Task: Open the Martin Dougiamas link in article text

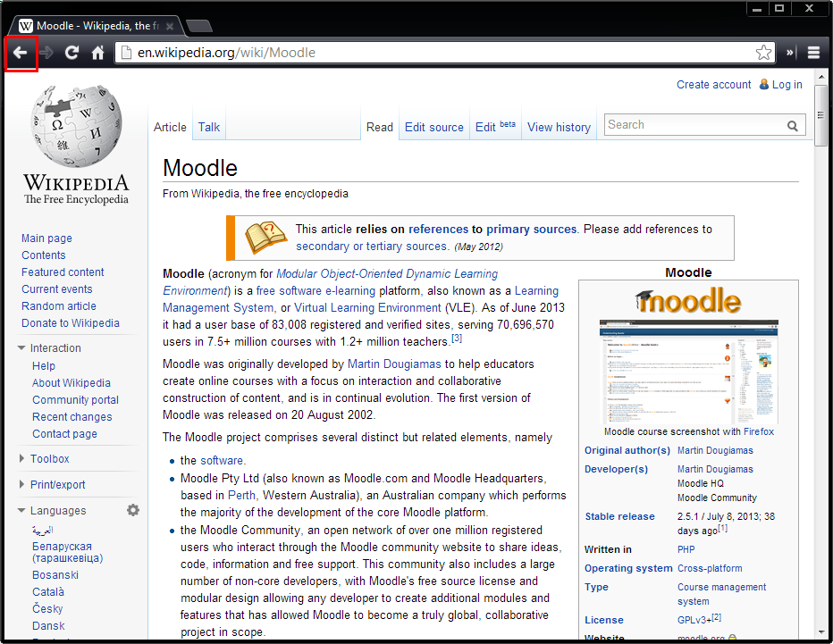Action: click(x=394, y=364)
